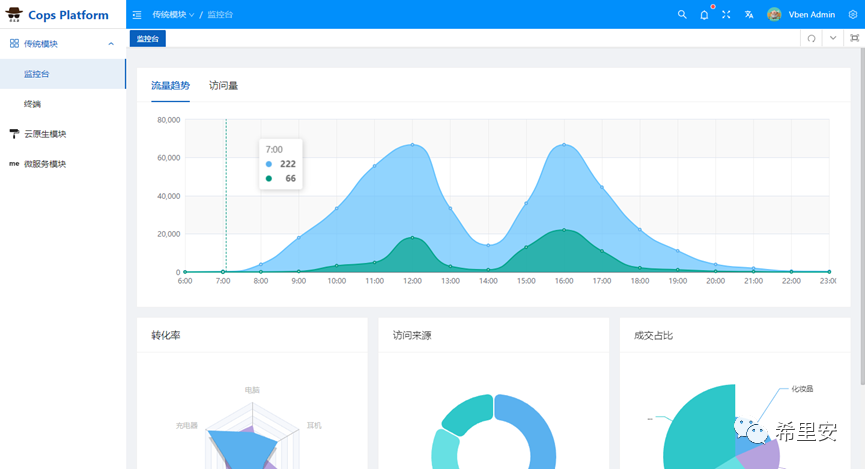Screen dimensions: 865x469
Task: Open the notification bell icon
Action: [704, 15]
